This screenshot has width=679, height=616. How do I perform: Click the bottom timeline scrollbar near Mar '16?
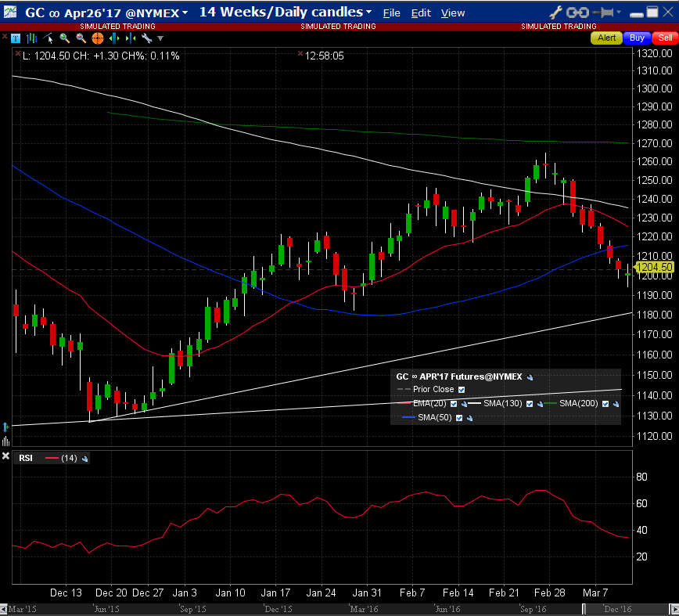(362, 609)
